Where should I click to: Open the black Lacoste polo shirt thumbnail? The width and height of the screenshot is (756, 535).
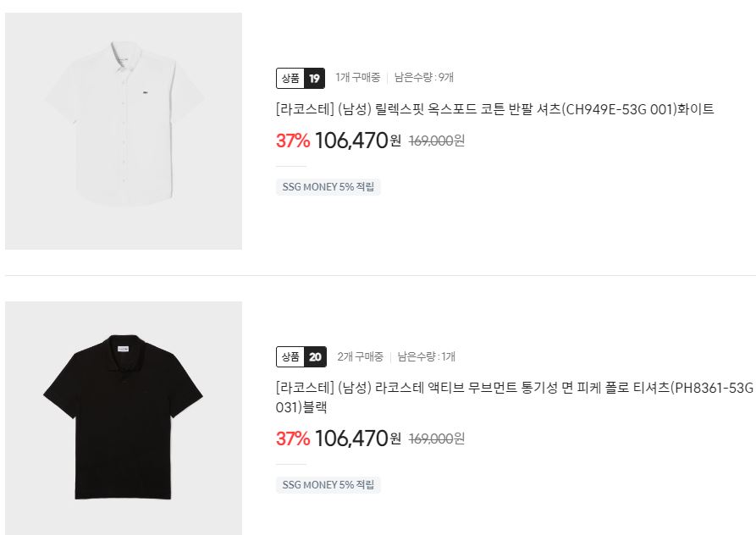coord(124,418)
